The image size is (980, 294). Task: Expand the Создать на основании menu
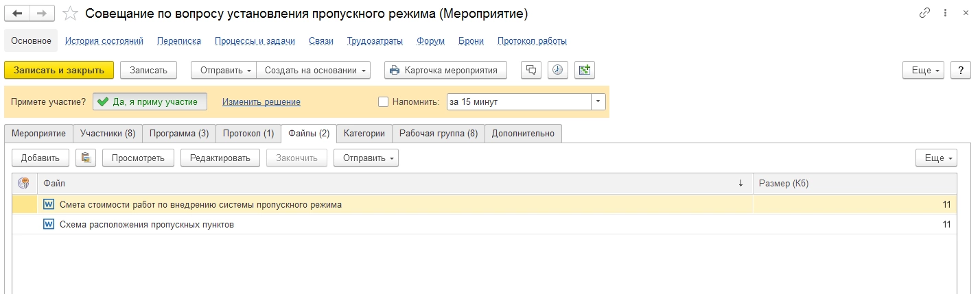(x=316, y=70)
